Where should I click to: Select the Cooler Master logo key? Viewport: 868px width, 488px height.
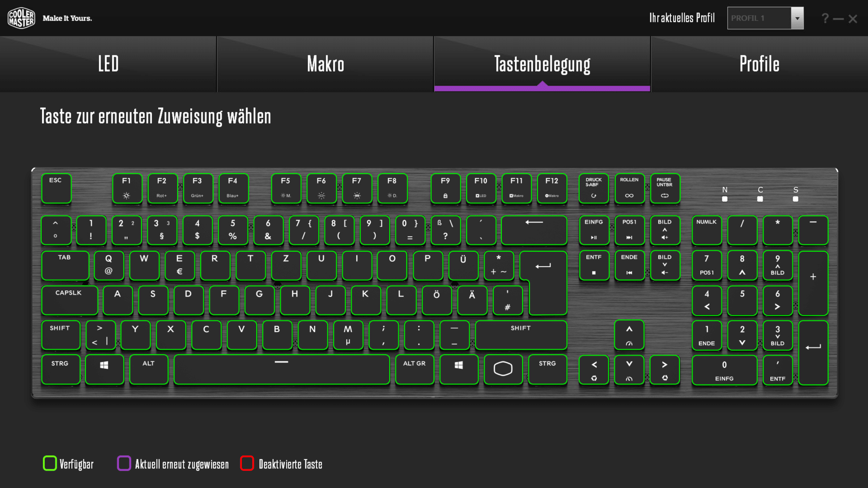[x=503, y=369]
